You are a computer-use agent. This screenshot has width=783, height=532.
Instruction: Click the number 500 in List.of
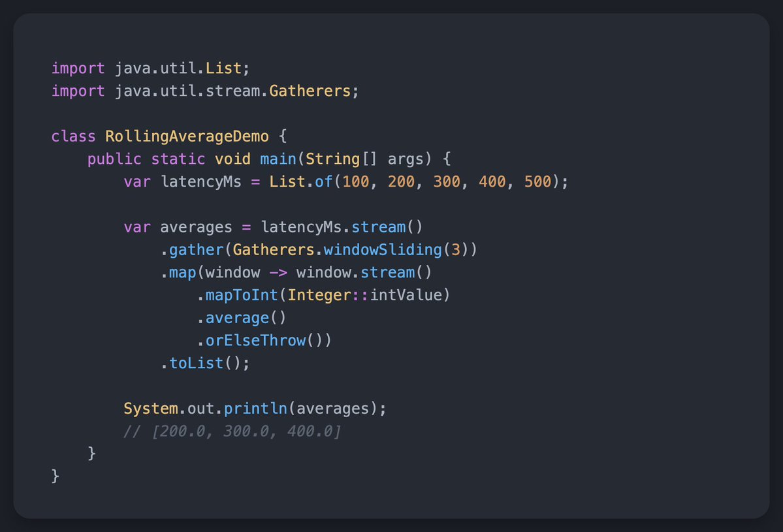537,181
